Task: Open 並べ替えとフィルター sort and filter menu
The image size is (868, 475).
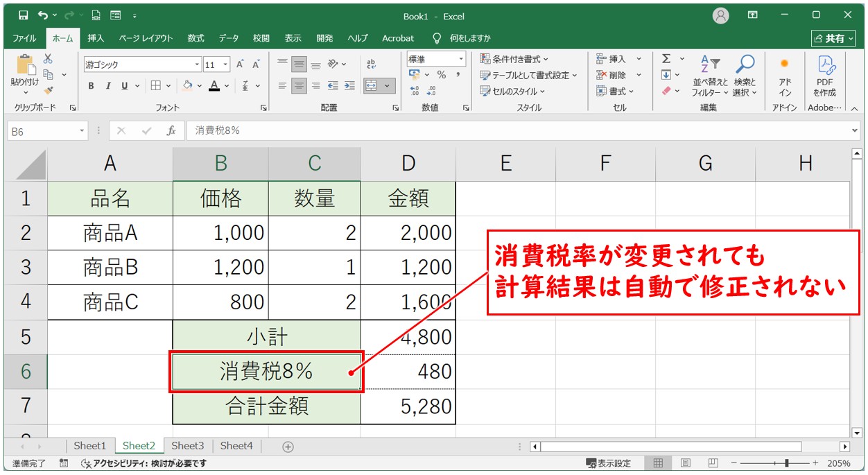Action: click(x=711, y=76)
